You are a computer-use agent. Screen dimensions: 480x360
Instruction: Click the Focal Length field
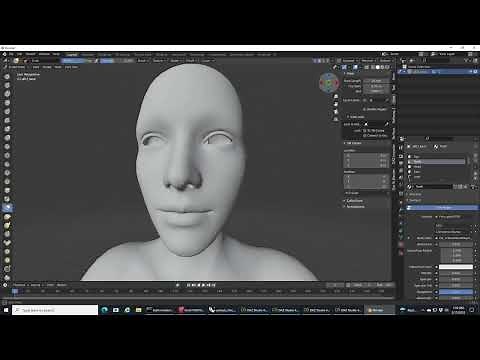pyautogui.click(x=376, y=81)
